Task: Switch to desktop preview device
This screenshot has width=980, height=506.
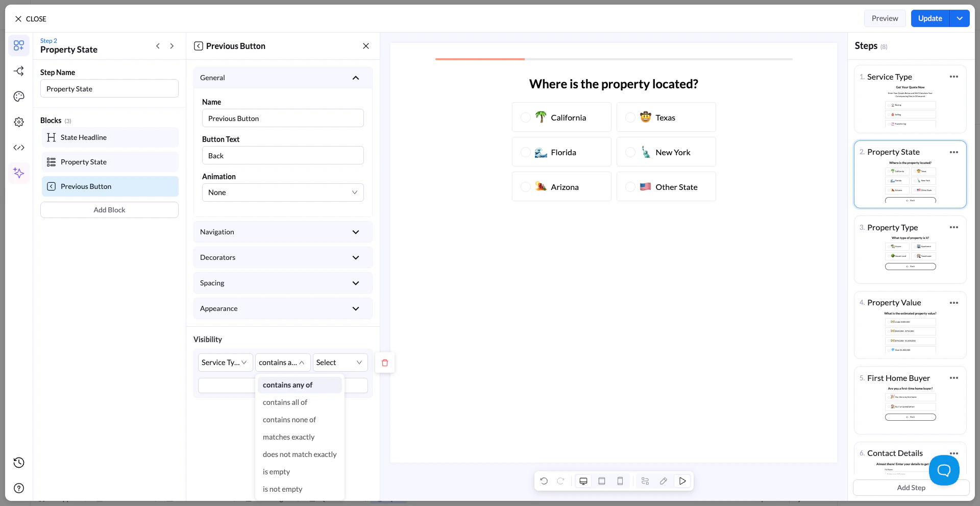Action: 583,481
